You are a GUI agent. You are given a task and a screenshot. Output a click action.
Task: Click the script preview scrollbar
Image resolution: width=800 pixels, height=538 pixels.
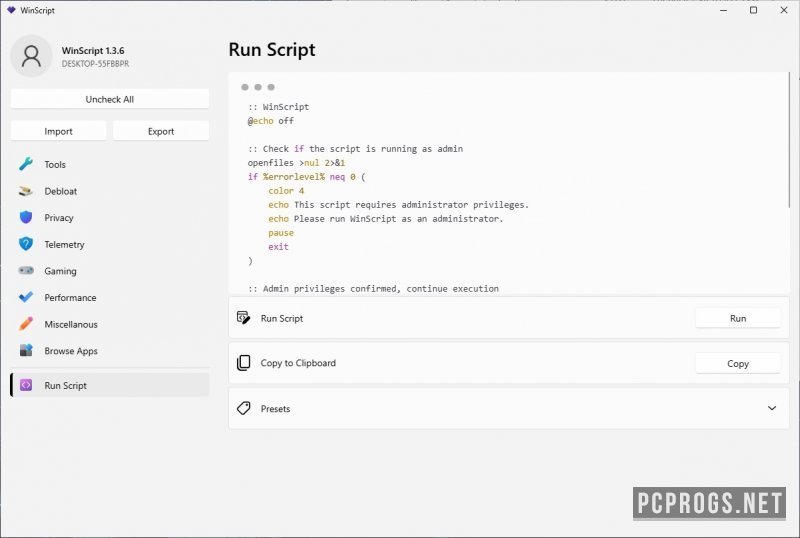click(789, 140)
